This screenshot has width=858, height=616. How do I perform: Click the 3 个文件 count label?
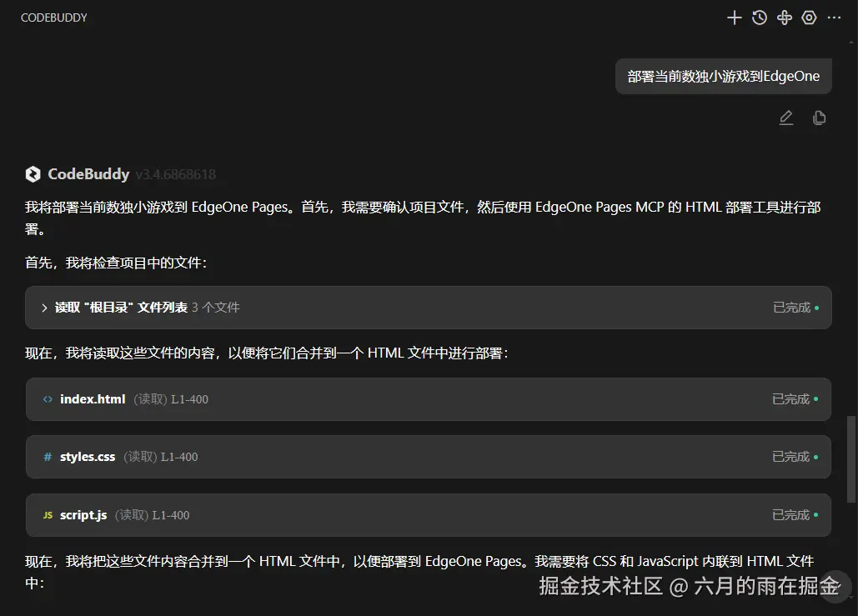coord(216,308)
